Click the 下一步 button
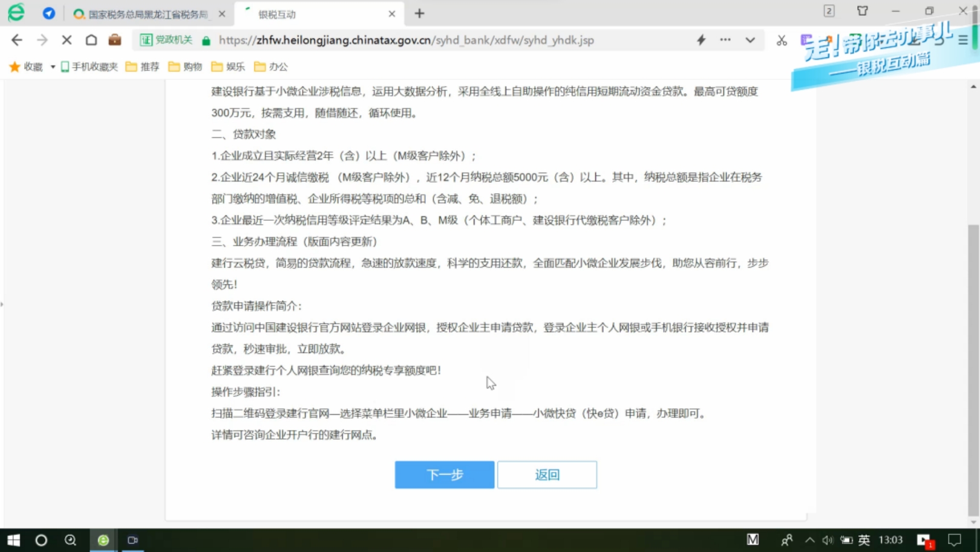This screenshot has height=552, width=980. click(x=444, y=475)
